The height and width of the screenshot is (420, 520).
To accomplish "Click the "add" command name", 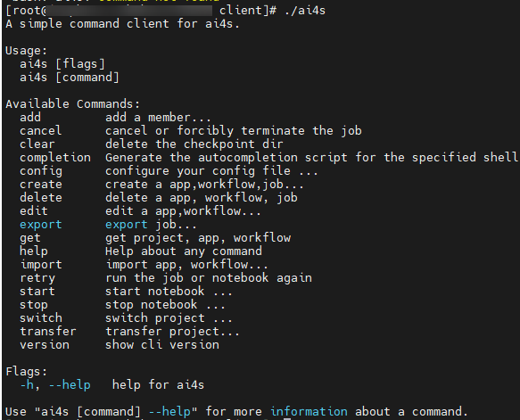I will pyautogui.click(x=30, y=118).
